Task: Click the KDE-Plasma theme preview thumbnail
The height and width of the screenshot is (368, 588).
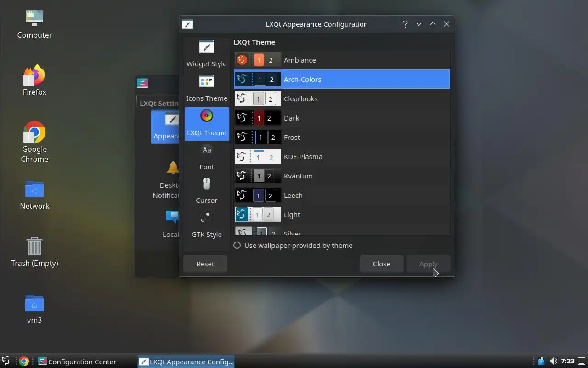Action: 258,156
